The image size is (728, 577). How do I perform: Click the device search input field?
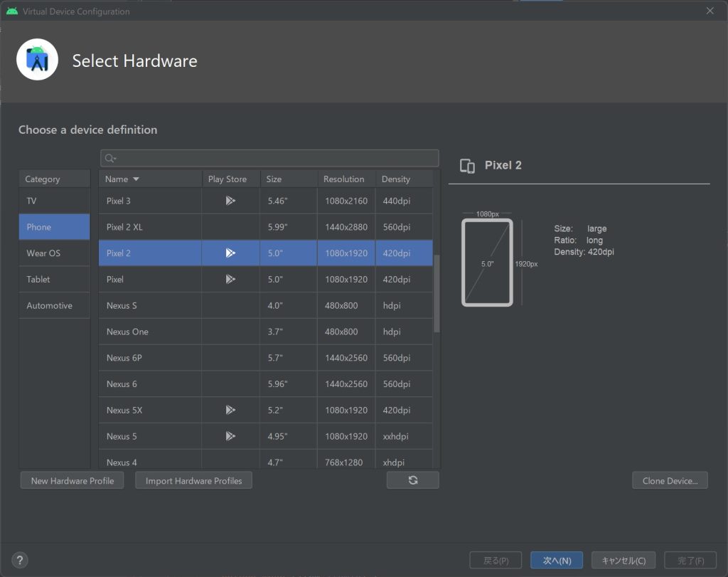(269, 159)
